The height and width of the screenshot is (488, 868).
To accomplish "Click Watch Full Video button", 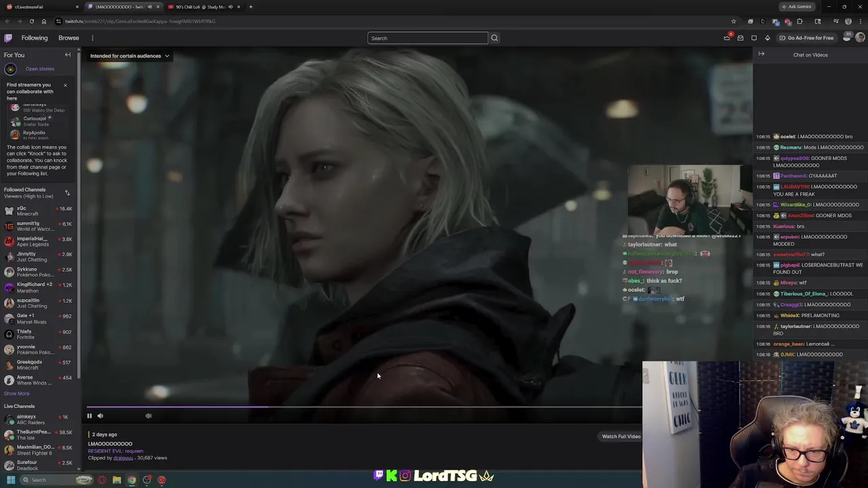I will 621,436.
